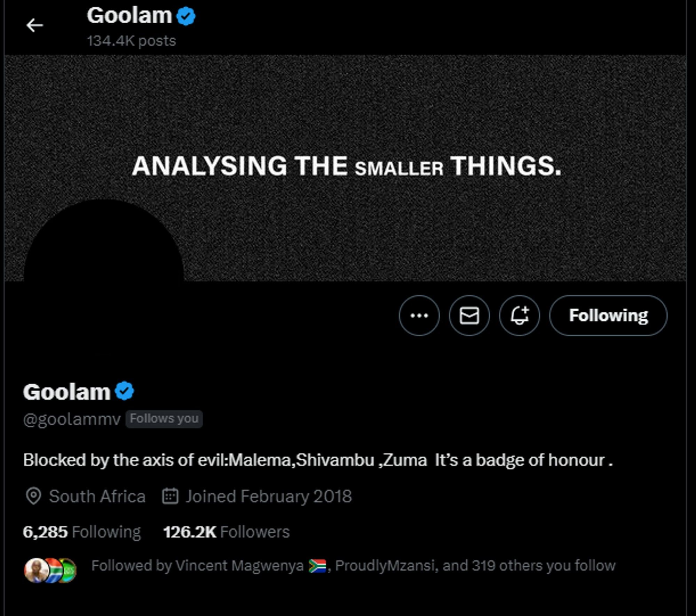View the 6,285 Following list

[82, 531]
